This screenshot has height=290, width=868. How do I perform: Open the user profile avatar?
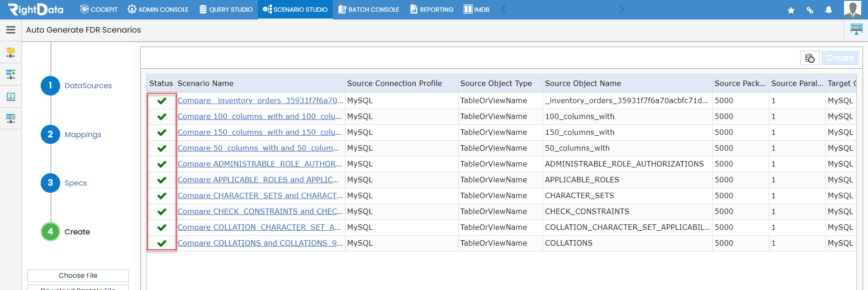[853, 10]
